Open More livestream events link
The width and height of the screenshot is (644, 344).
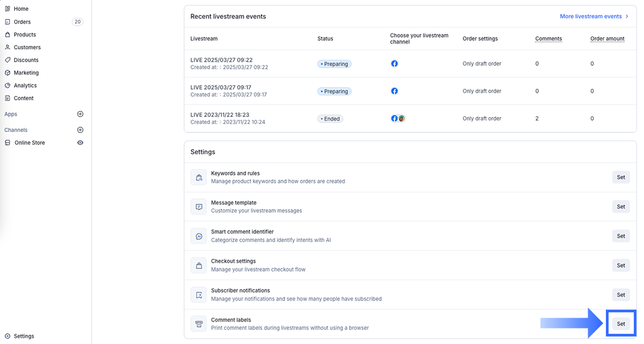pos(594,17)
